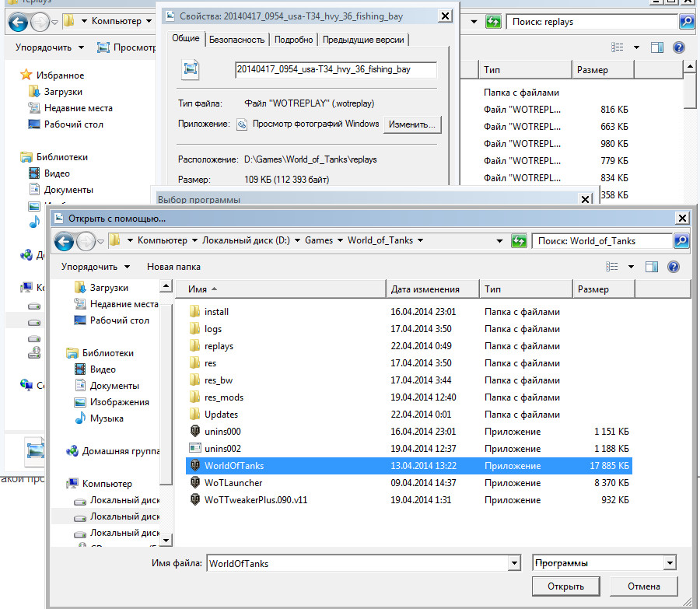Open the replays folder
700x609 pixels.
coord(219,346)
